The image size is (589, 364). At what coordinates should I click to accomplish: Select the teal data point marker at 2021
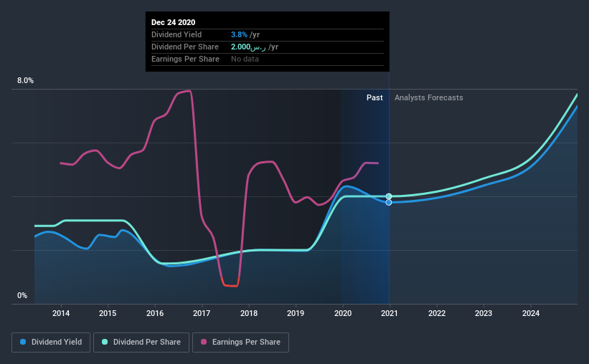(389, 196)
